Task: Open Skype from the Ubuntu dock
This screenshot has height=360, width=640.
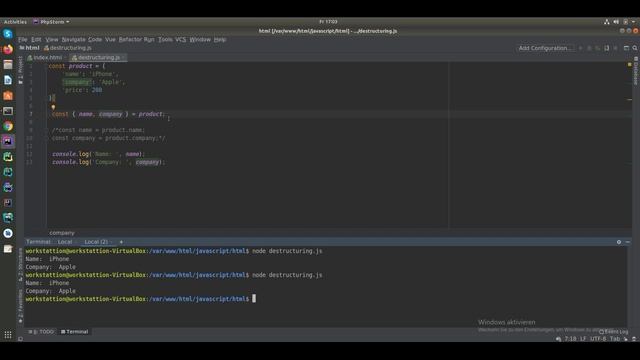Action: [8, 34]
